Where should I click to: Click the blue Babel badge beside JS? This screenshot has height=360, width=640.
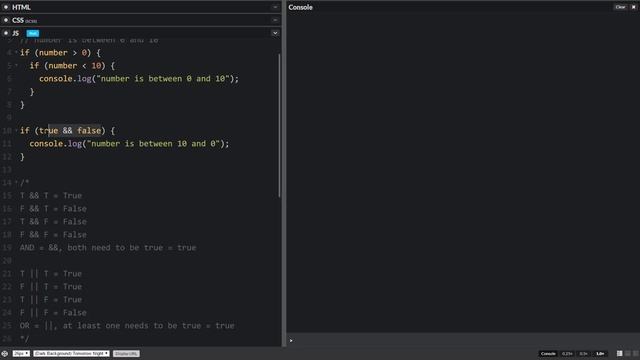(33, 33)
